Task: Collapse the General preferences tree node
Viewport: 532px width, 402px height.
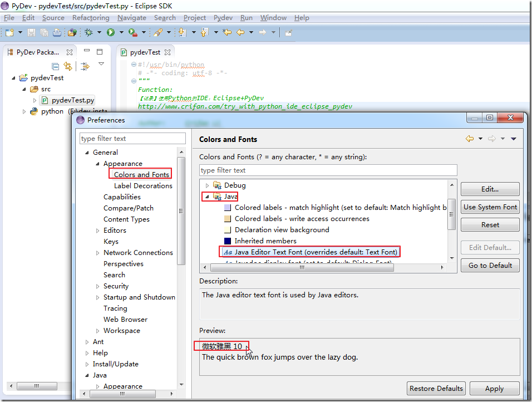Action: click(87, 153)
